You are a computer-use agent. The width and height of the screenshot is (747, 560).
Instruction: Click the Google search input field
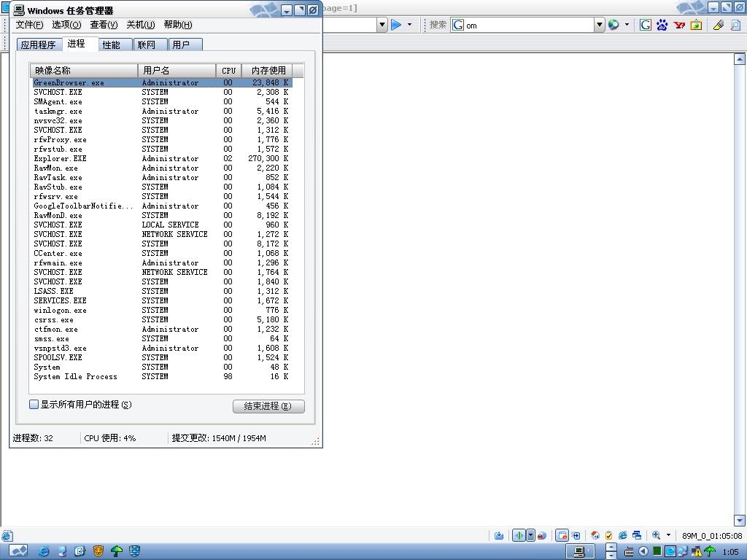[x=522, y=25]
